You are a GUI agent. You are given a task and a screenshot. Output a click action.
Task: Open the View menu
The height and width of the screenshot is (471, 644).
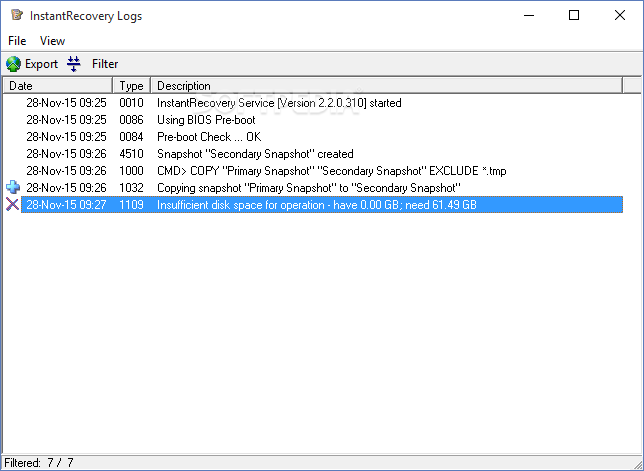pos(52,41)
